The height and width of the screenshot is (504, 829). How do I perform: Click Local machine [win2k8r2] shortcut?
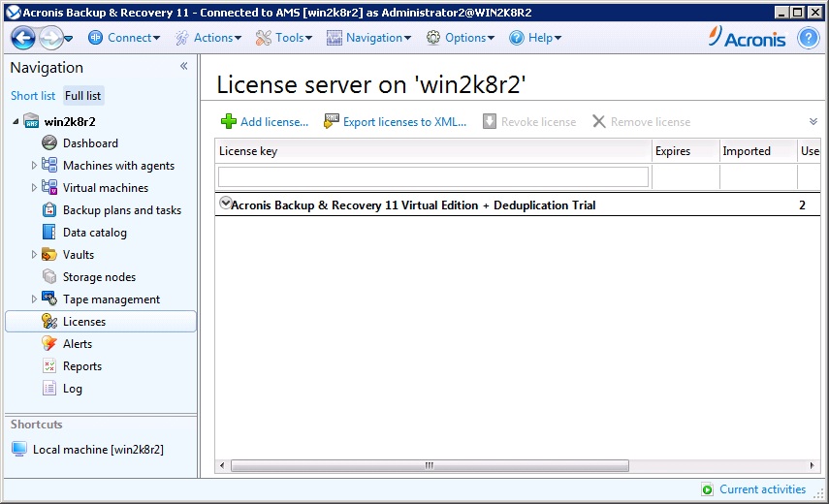(x=98, y=450)
